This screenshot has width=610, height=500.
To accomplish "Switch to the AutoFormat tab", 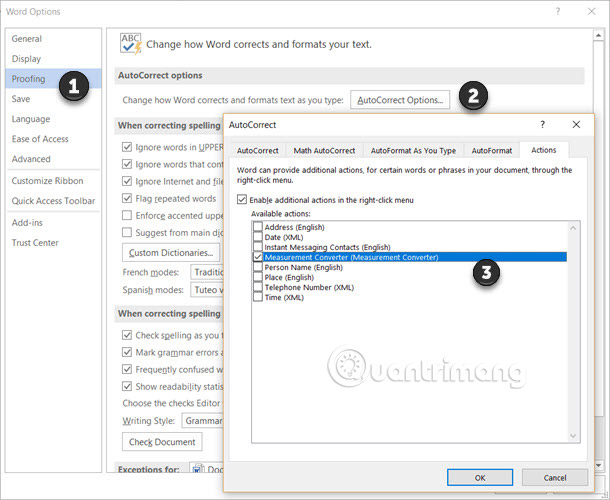I will [x=492, y=151].
